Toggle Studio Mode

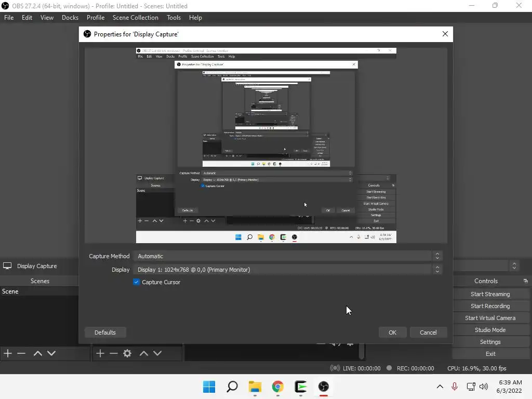(490, 330)
